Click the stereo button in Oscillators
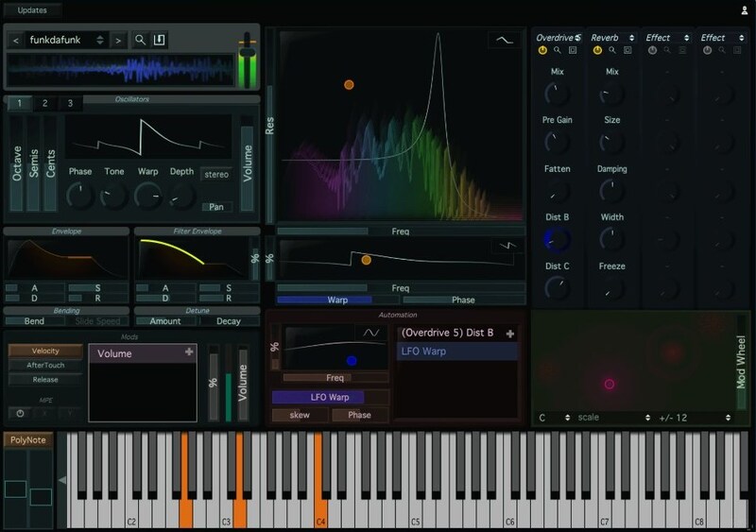The height and width of the screenshot is (532, 756). pos(215,174)
